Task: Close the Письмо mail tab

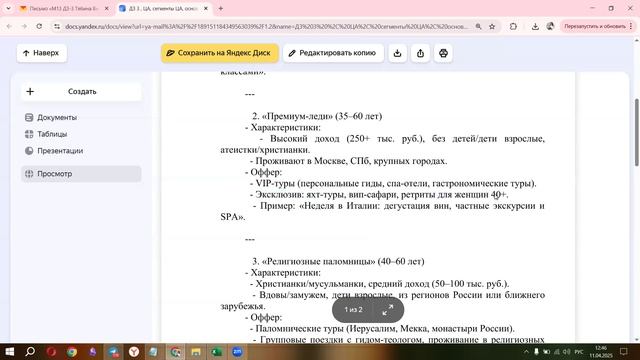Action: pyautogui.click(x=107, y=8)
